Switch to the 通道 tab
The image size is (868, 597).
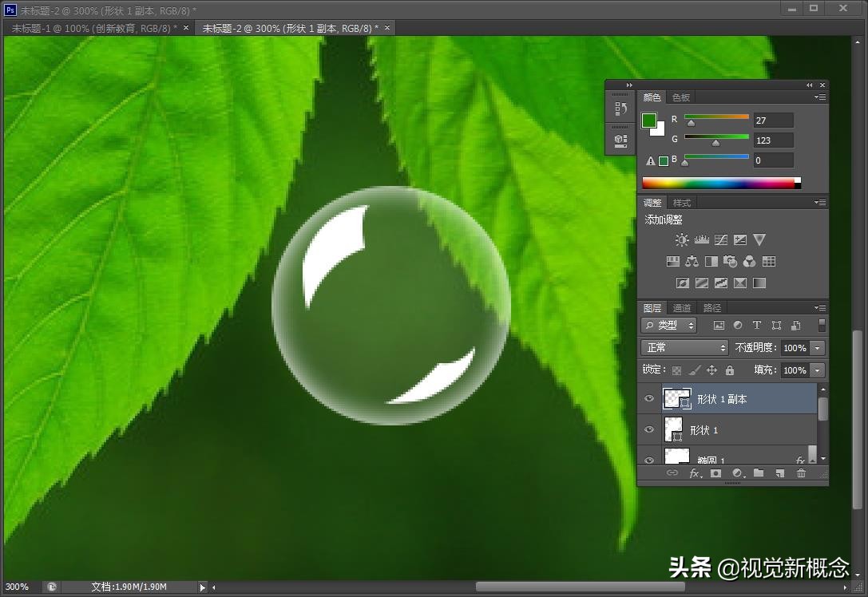point(682,308)
